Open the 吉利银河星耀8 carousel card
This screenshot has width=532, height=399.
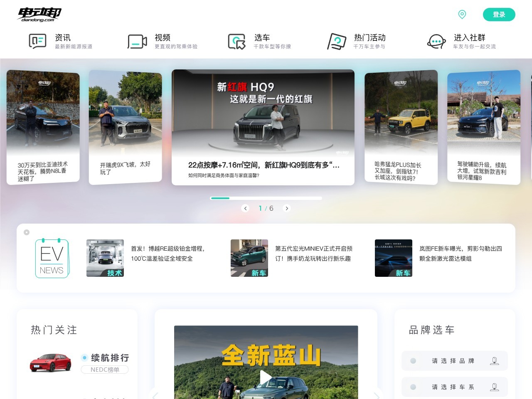484,127
